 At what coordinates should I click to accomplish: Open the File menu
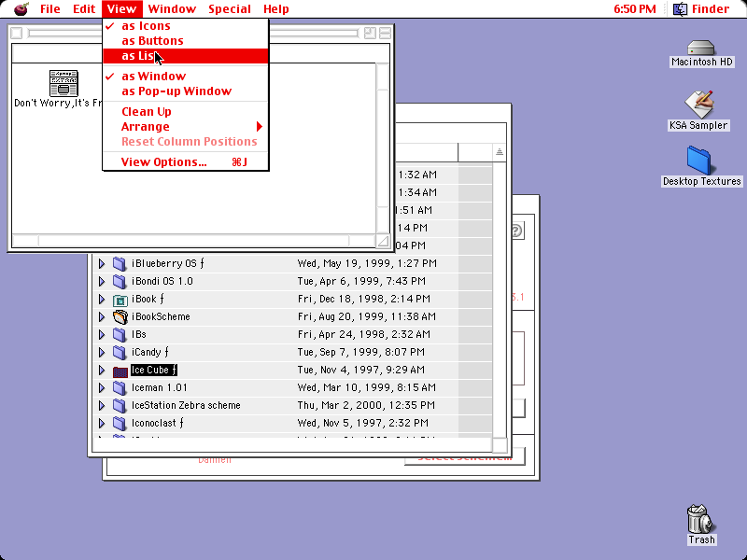pyautogui.click(x=50, y=8)
